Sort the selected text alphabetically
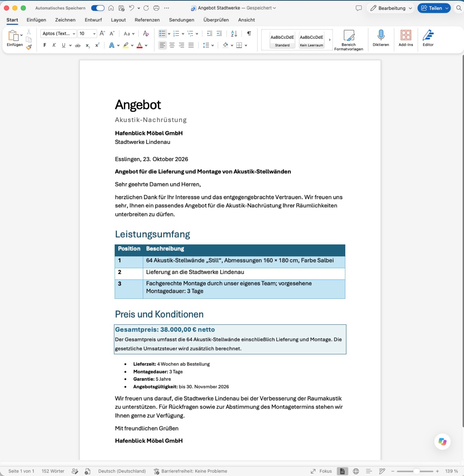464x476 pixels. (x=234, y=34)
